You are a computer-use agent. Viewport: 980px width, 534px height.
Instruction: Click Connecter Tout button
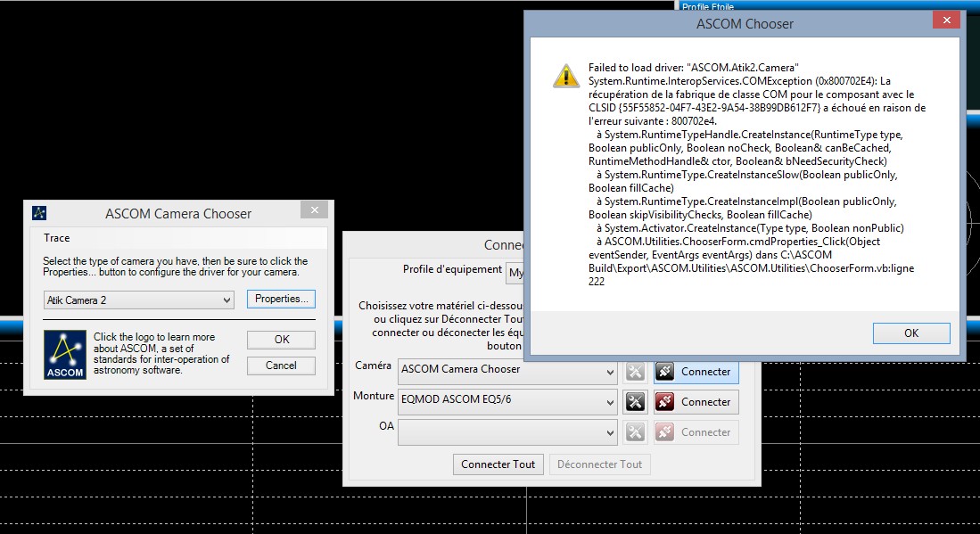tap(498, 464)
